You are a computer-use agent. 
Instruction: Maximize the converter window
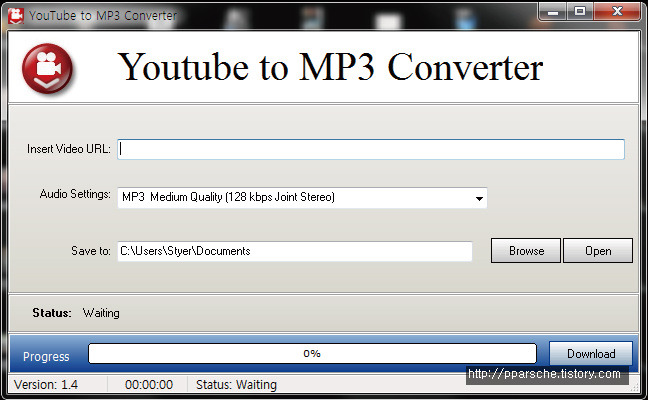coord(580,12)
